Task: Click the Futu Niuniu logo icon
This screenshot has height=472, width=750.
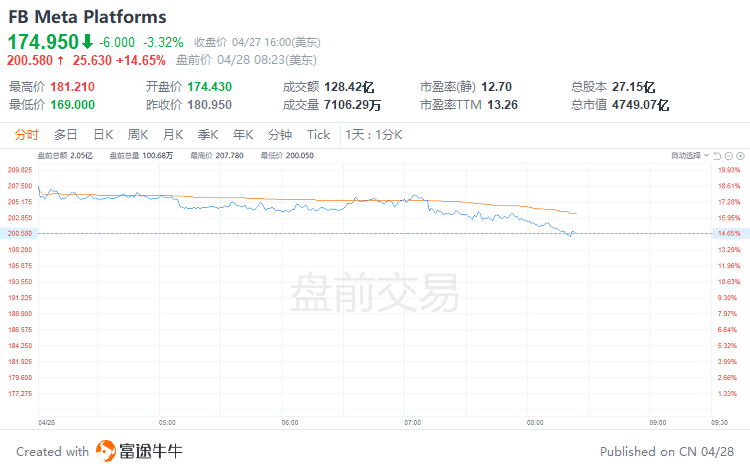Action: click(x=106, y=451)
